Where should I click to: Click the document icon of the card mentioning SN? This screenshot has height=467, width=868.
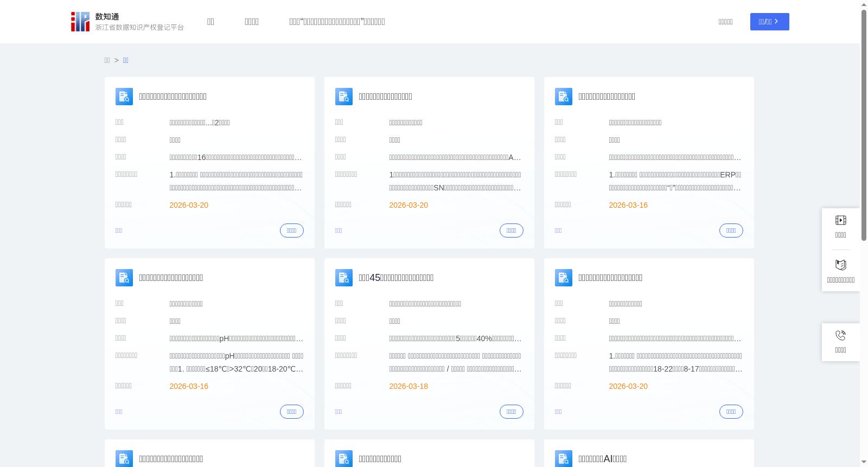[x=344, y=97]
